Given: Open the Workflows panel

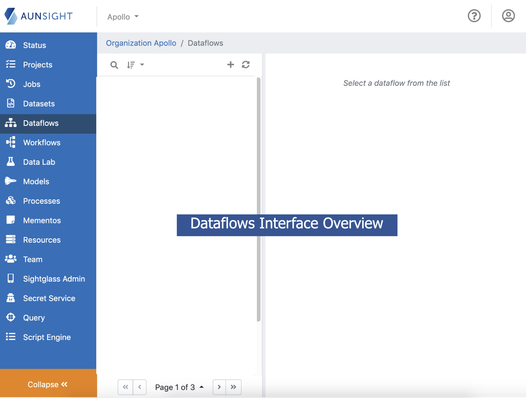Looking at the screenshot, I should click(42, 143).
